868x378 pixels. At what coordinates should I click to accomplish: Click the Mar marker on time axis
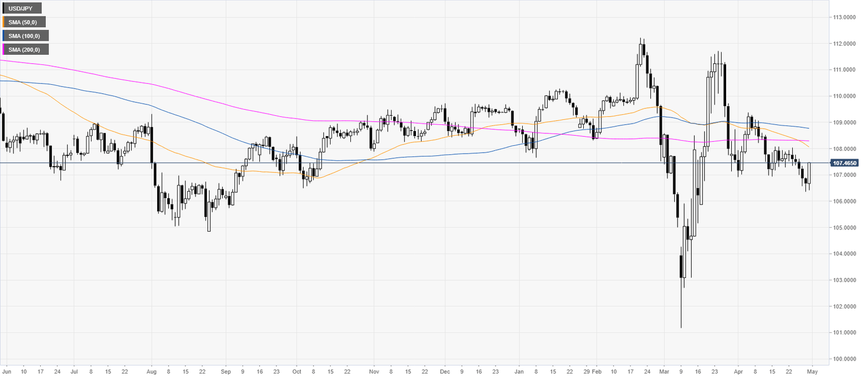664,372
